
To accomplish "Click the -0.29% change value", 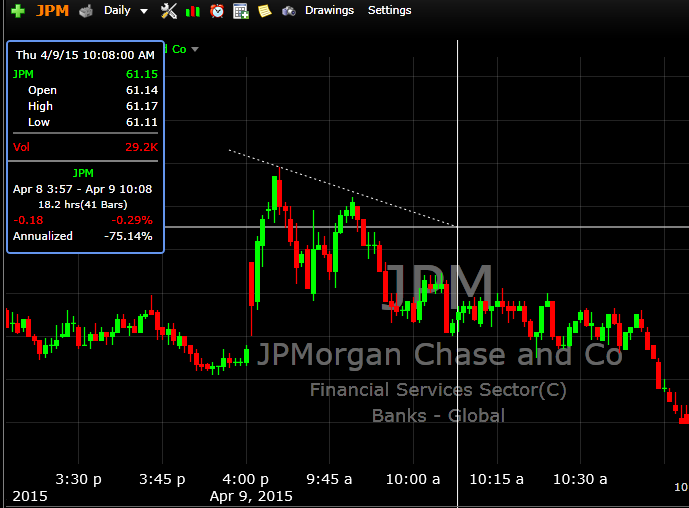I will click(x=132, y=220).
